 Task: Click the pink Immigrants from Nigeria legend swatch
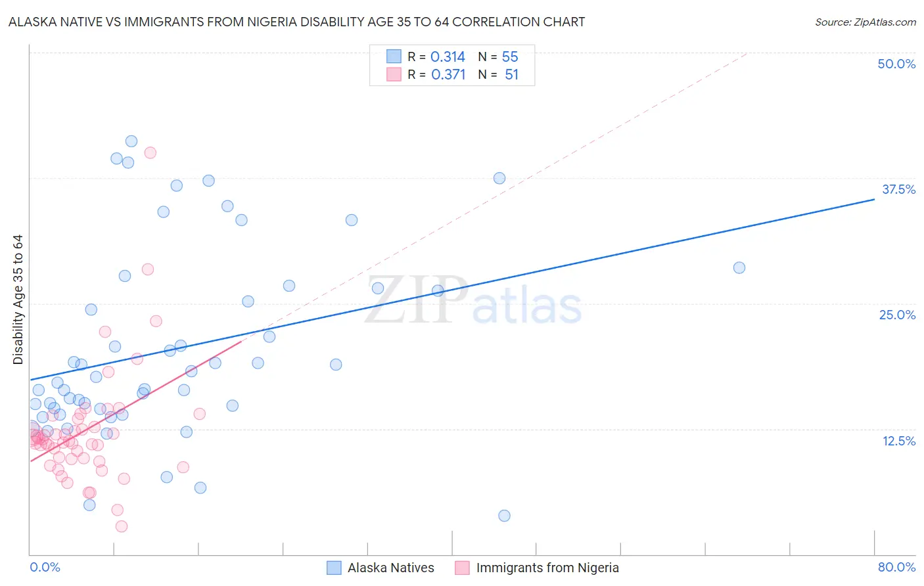(x=462, y=568)
